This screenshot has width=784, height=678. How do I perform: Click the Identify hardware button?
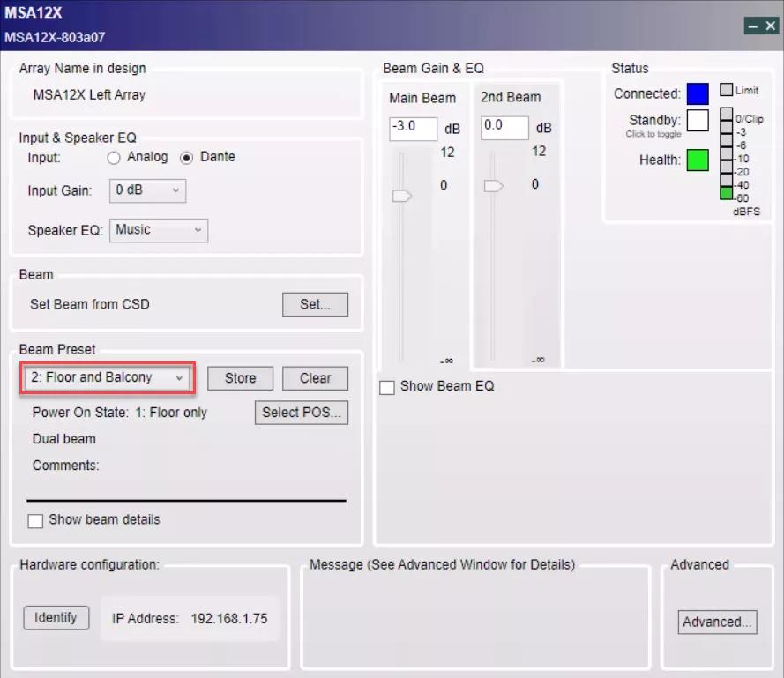pos(56,617)
